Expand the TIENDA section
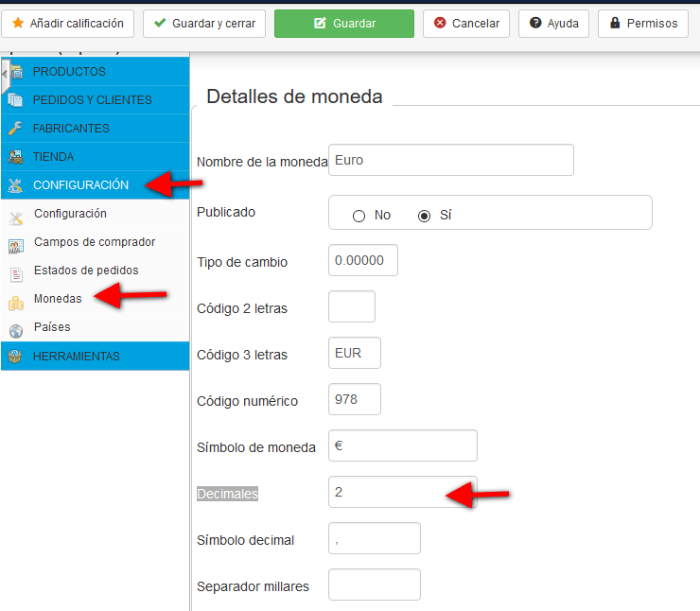This screenshot has height=611, width=700. click(96, 157)
